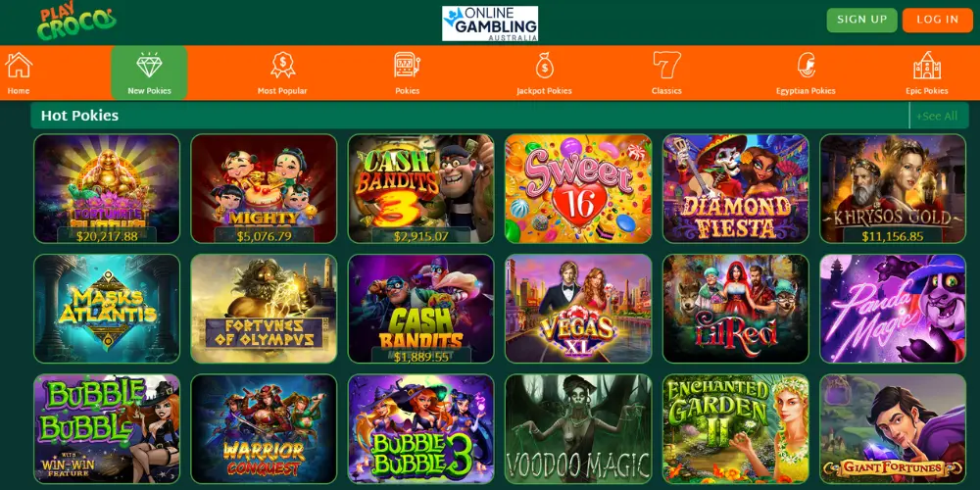Open Jackpot Pokies money bag icon
This screenshot has height=490, width=980.
(544, 65)
